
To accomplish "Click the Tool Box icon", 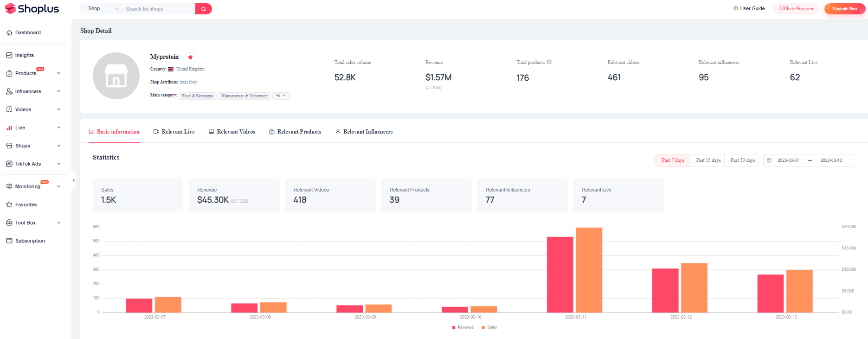I will coord(9,223).
